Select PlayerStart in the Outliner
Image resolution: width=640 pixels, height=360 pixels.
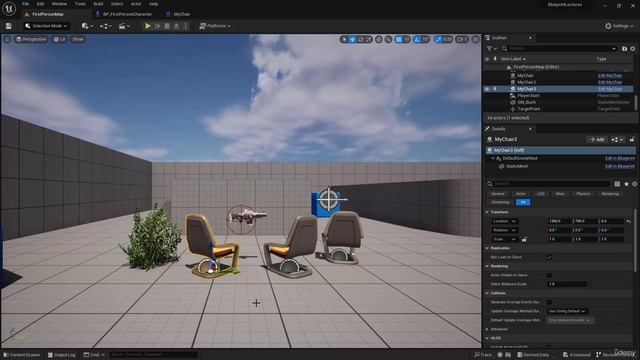[x=528, y=96]
